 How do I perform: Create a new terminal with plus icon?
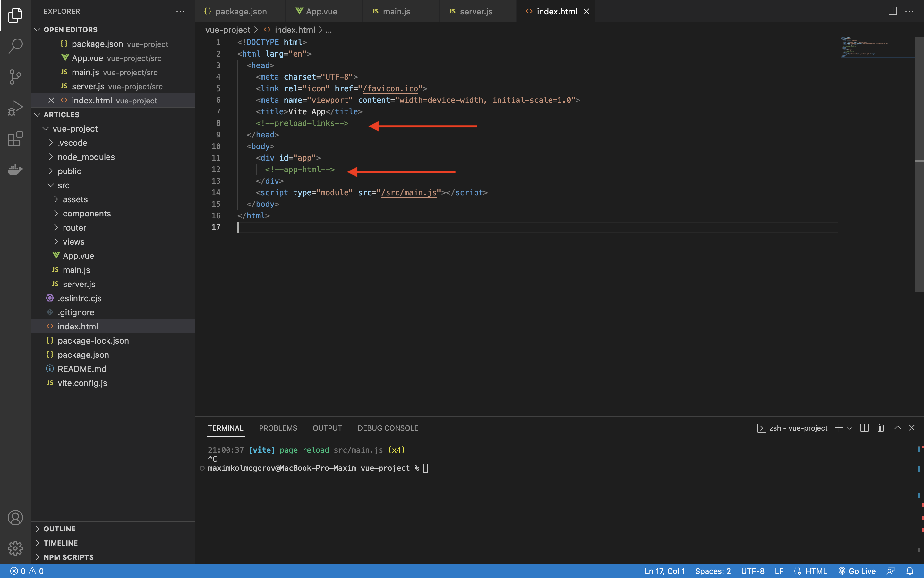point(838,428)
